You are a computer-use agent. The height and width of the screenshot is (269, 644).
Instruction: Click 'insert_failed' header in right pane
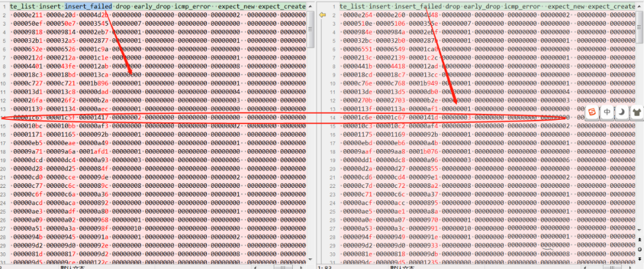point(418,7)
